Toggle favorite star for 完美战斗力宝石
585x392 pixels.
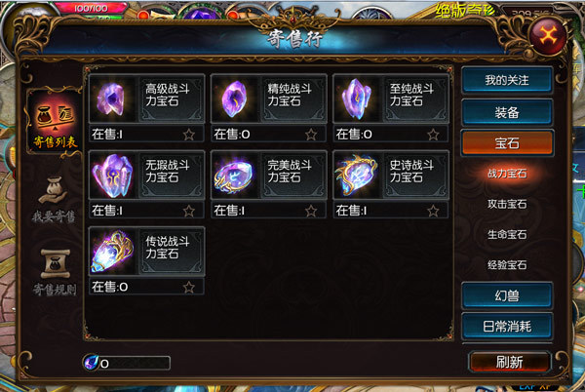[x=311, y=211]
